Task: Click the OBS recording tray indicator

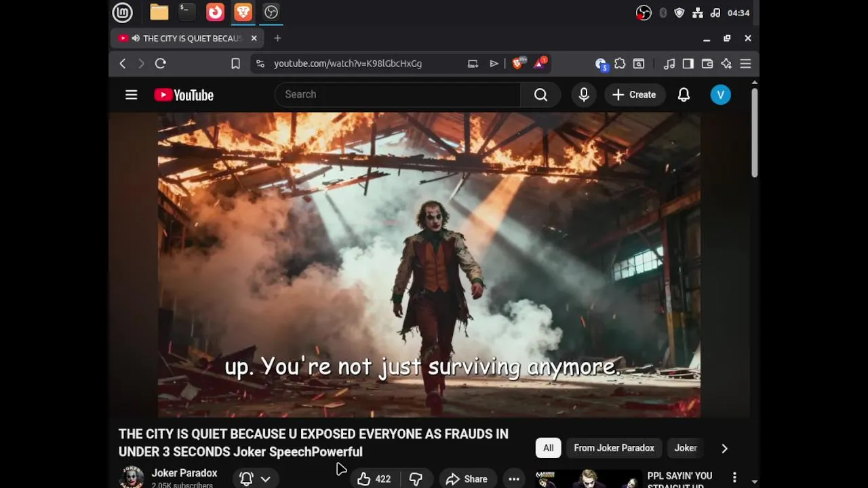Action: point(644,13)
